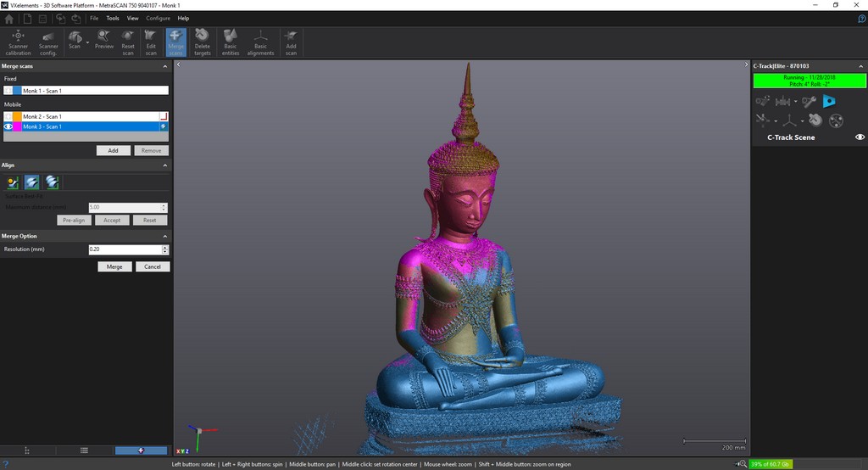868x470 pixels.
Task: Select the first Align method icon
Action: pyautogui.click(x=13, y=182)
